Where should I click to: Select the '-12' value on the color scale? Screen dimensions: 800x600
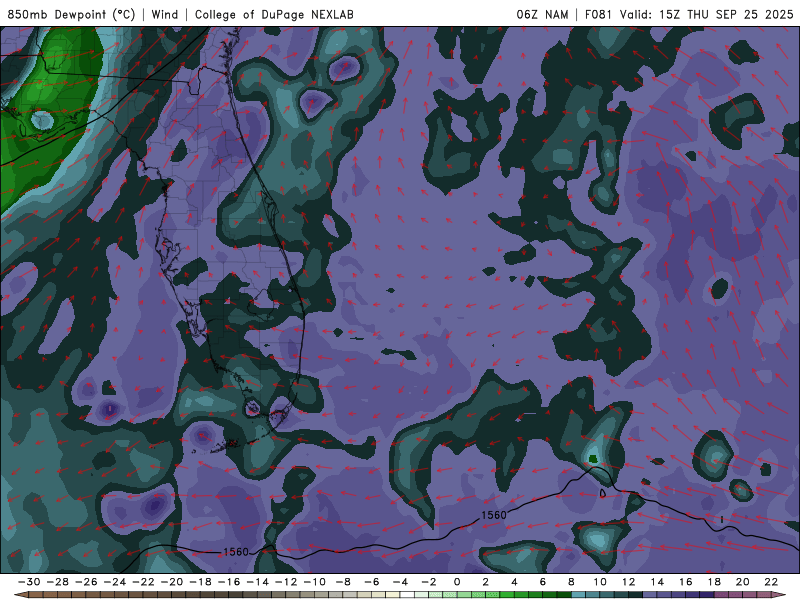286,582
